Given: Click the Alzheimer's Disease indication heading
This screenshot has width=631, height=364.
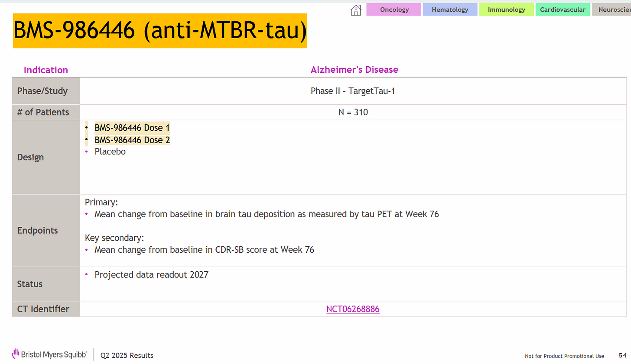Looking at the screenshot, I should coord(354,70).
